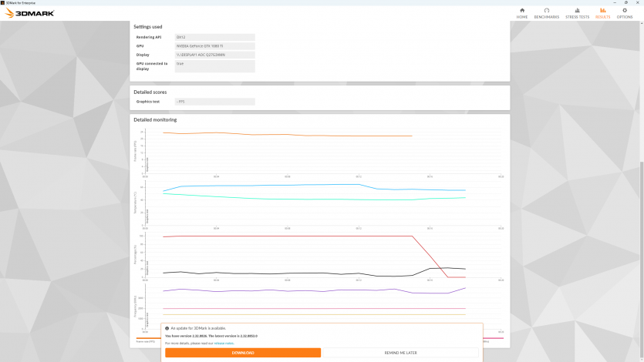Screen dimensions: 644x362
Task: Click the update info icon
Action: (167, 328)
